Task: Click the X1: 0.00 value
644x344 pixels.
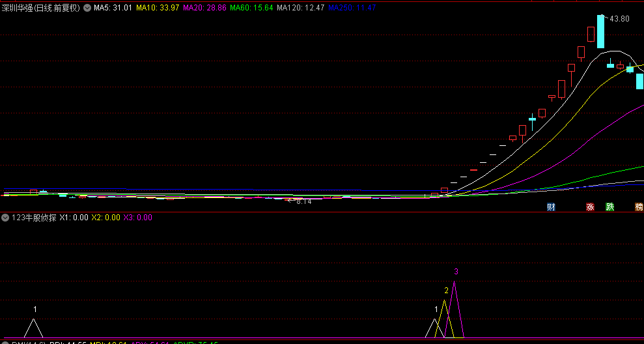Action: tap(74, 218)
